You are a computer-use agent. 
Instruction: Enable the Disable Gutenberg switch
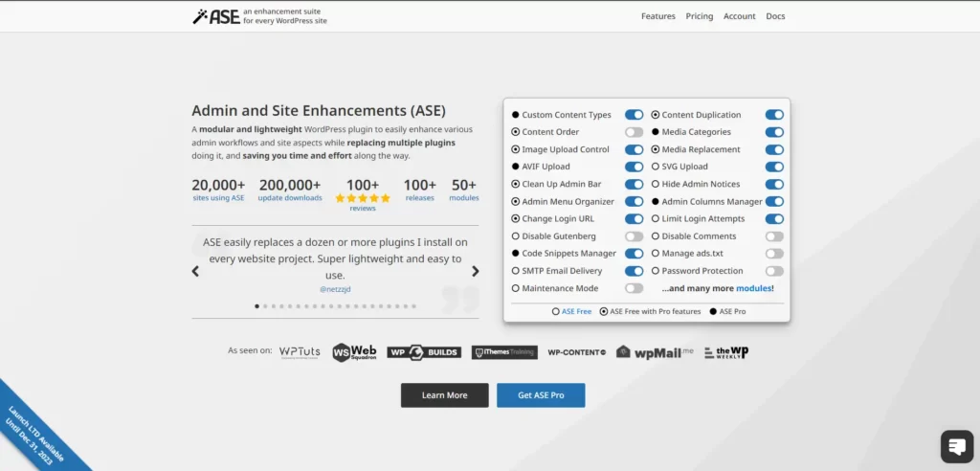(x=634, y=236)
